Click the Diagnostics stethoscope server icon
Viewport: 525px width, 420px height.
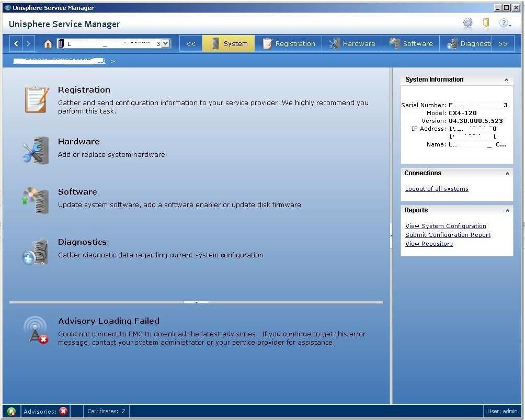tap(36, 251)
